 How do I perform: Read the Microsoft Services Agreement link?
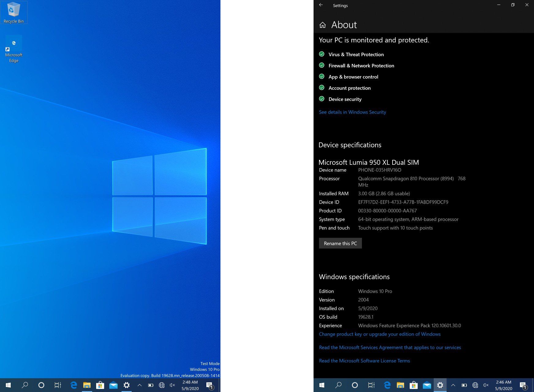click(x=390, y=347)
